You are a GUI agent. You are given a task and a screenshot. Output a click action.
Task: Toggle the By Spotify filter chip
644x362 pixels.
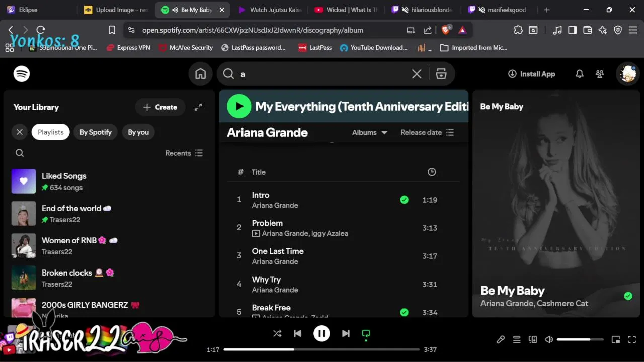(x=96, y=132)
